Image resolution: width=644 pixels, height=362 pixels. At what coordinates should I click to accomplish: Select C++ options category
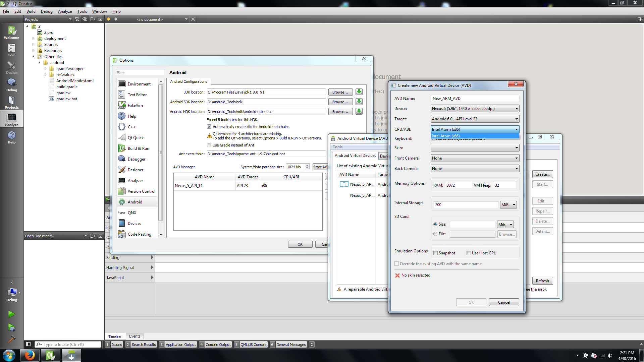click(x=138, y=127)
